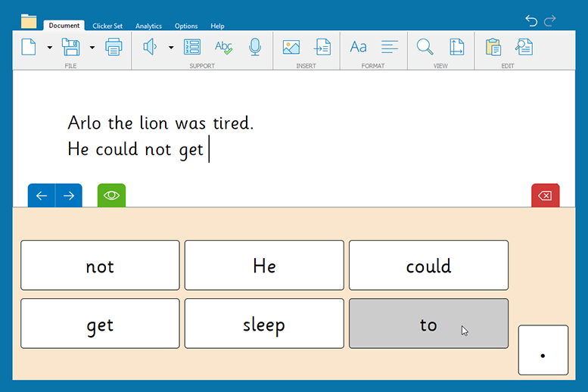Open the Analytics tab
The image size is (588, 392).
[x=148, y=26]
